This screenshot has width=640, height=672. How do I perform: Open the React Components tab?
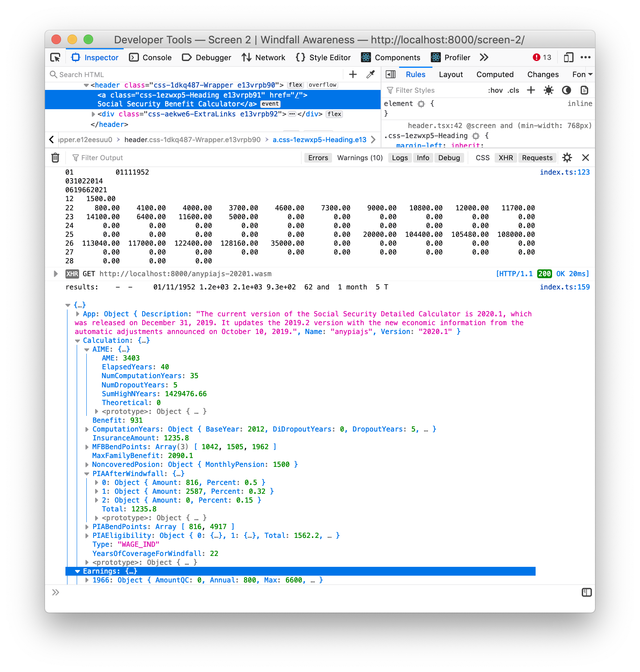pyautogui.click(x=391, y=57)
